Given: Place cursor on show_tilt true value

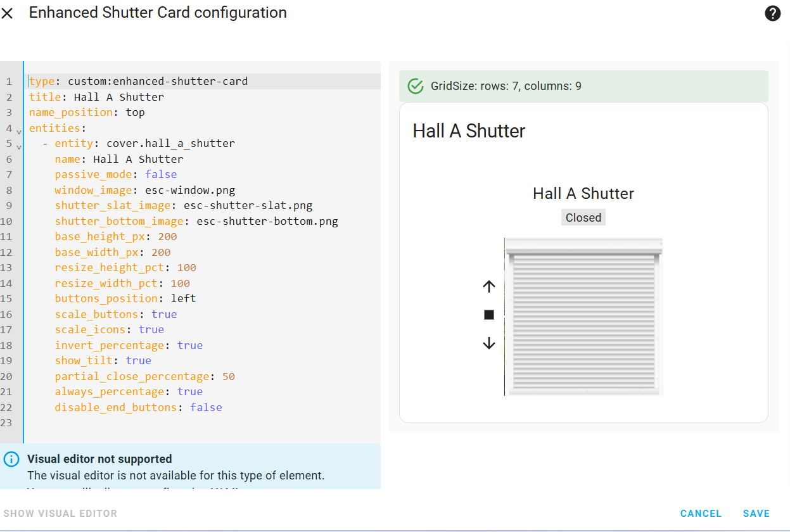Looking at the screenshot, I should (139, 360).
